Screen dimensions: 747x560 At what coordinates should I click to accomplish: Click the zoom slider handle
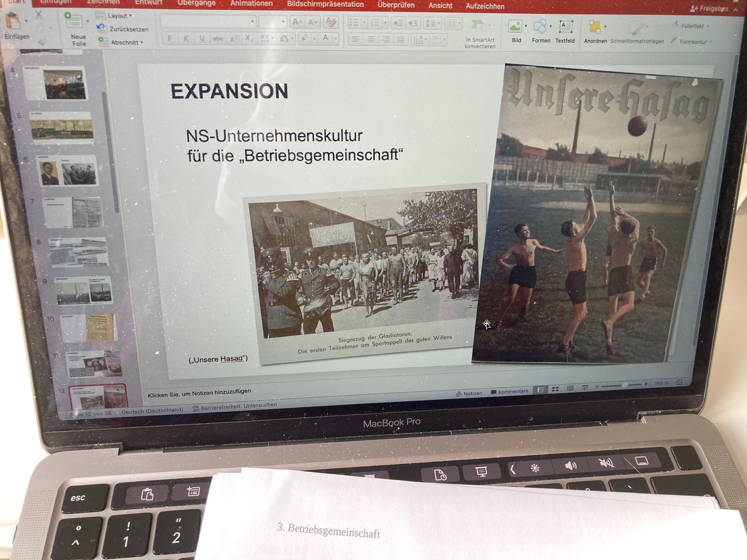click(x=624, y=385)
